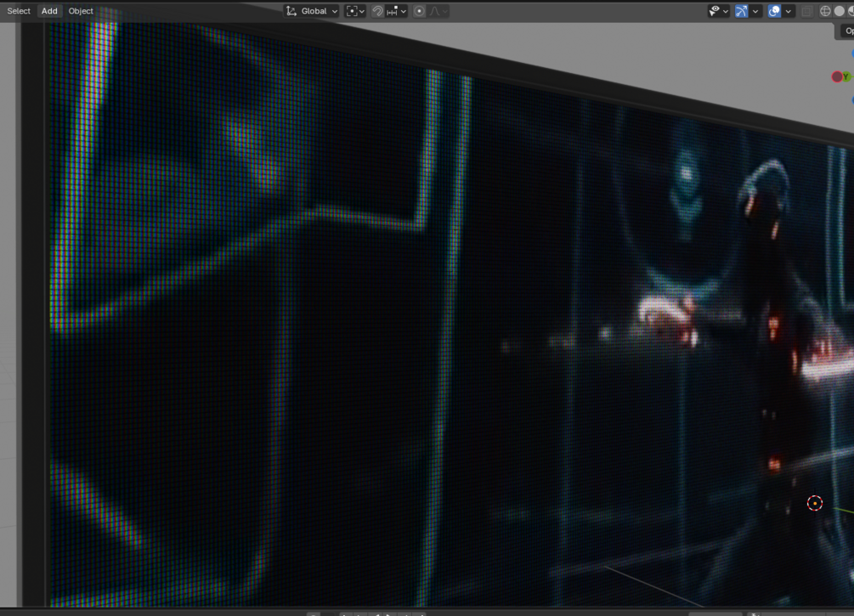Open the Object menu

tap(81, 11)
